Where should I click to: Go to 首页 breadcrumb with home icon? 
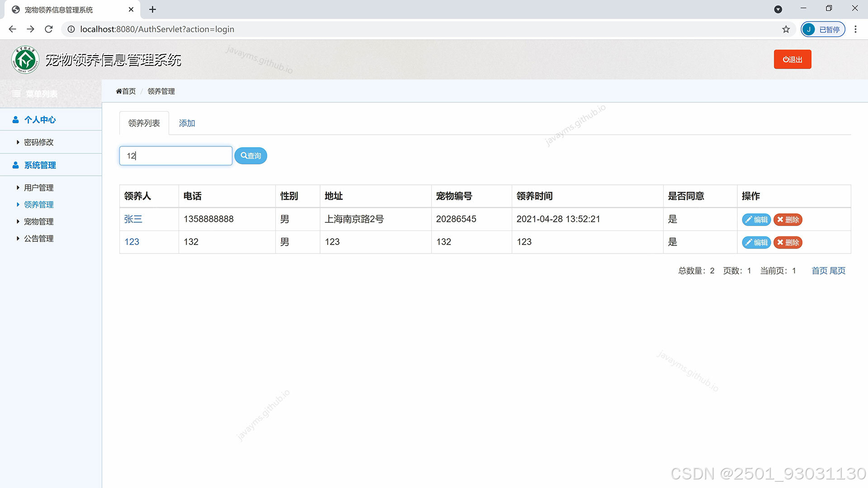(x=126, y=91)
